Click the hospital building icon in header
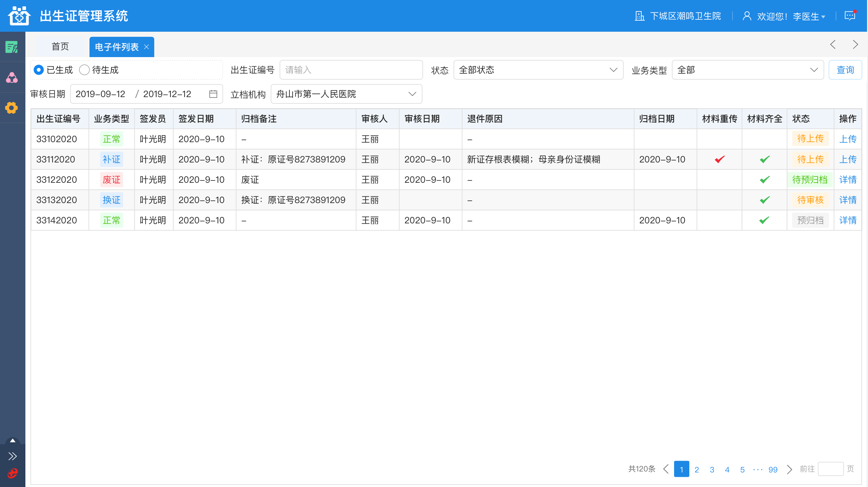The height and width of the screenshot is (487, 868). (x=639, y=16)
